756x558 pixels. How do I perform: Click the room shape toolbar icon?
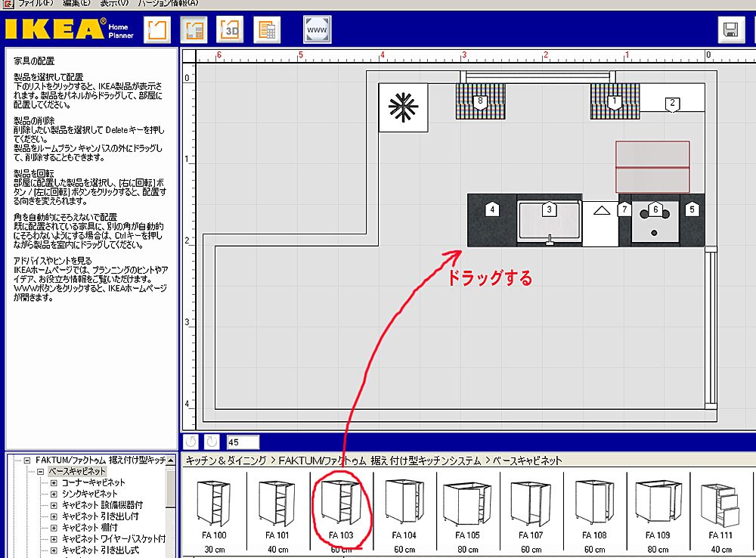[x=156, y=30]
